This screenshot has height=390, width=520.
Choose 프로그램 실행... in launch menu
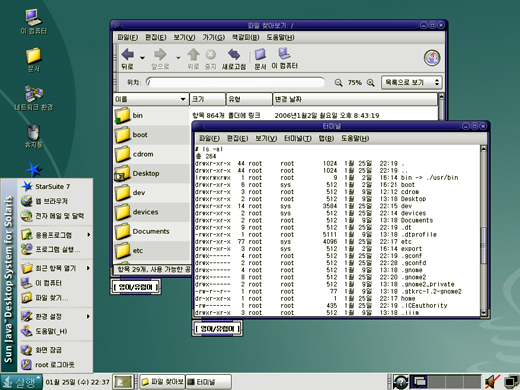coord(56,250)
